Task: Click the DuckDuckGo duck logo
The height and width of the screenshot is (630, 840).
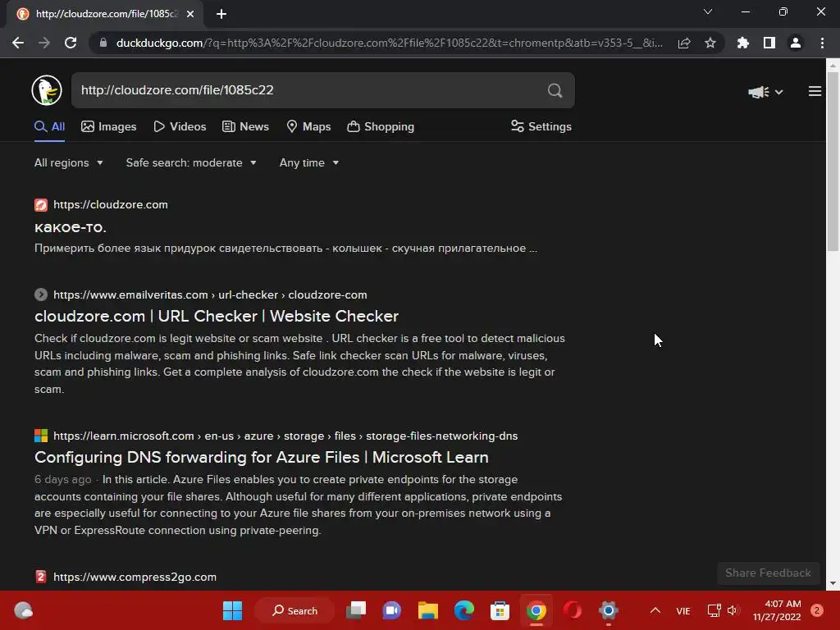Action: point(47,90)
